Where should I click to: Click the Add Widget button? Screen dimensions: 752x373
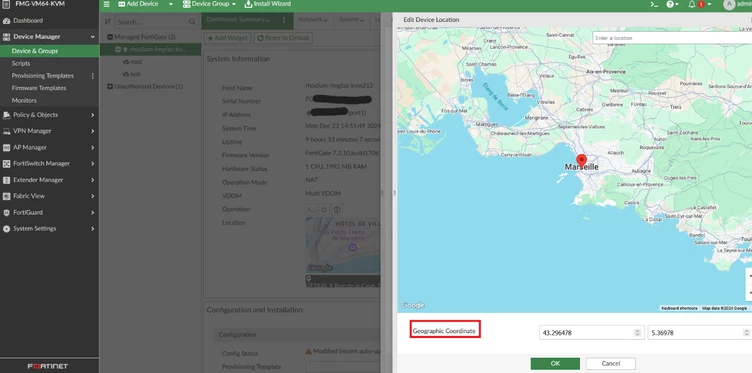pyautogui.click(x=227, y=38)
